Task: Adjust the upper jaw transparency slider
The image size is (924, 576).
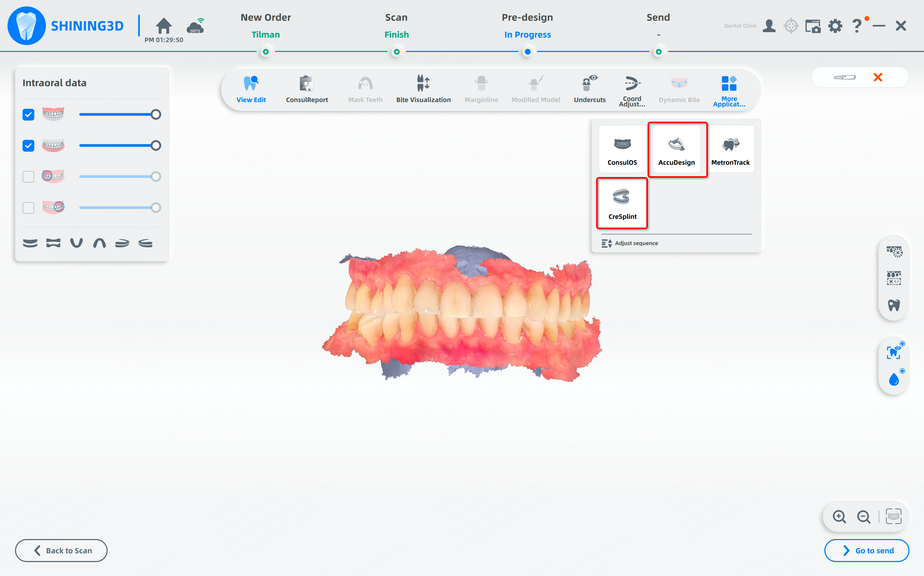Action: click(155, 114)
